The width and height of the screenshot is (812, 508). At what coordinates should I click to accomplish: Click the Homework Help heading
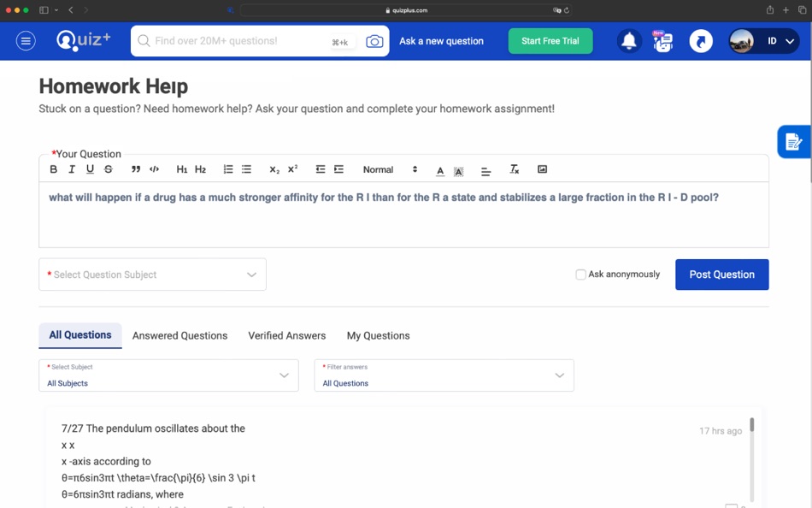click(x=114, y=86)
